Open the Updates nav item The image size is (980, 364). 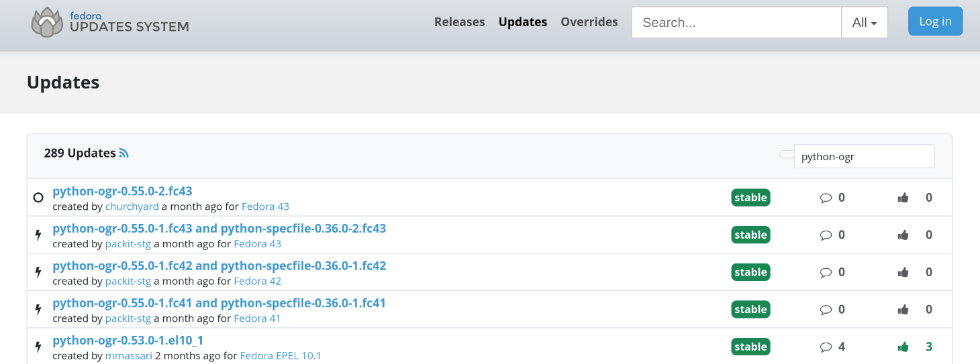[523, 22]
